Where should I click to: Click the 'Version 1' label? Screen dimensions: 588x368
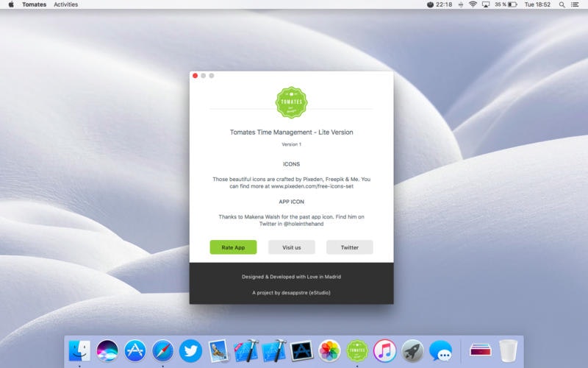pyautogui.click(x=291, y=144)
